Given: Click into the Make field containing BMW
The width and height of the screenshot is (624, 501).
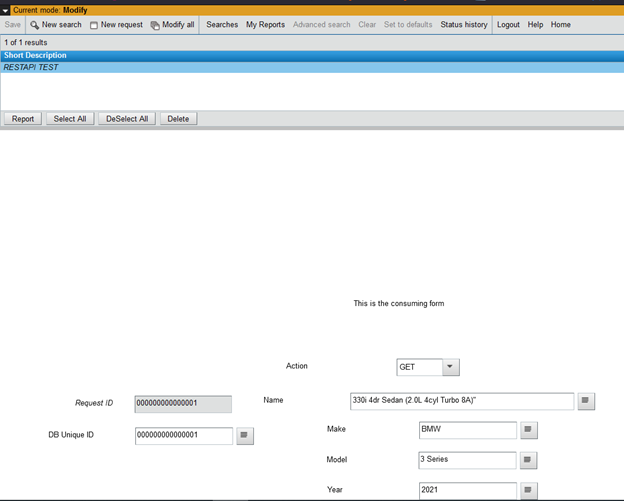Looking at the screenshot, I should (467, 430).
